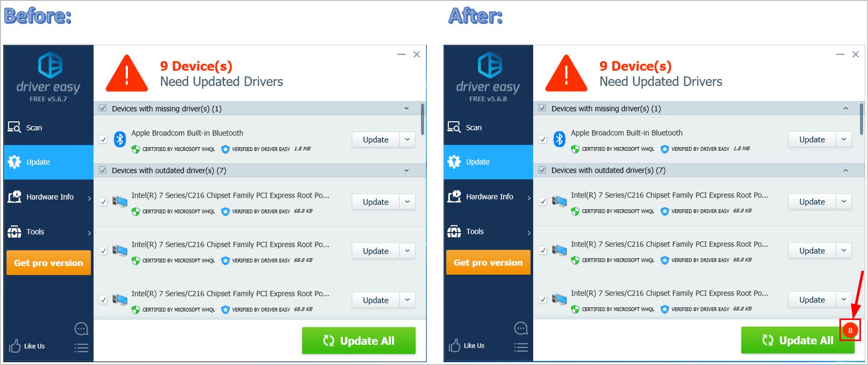Click Update gear icon in Before window sidebar
The height and width of the screenshot is (365, 868).
14,162
